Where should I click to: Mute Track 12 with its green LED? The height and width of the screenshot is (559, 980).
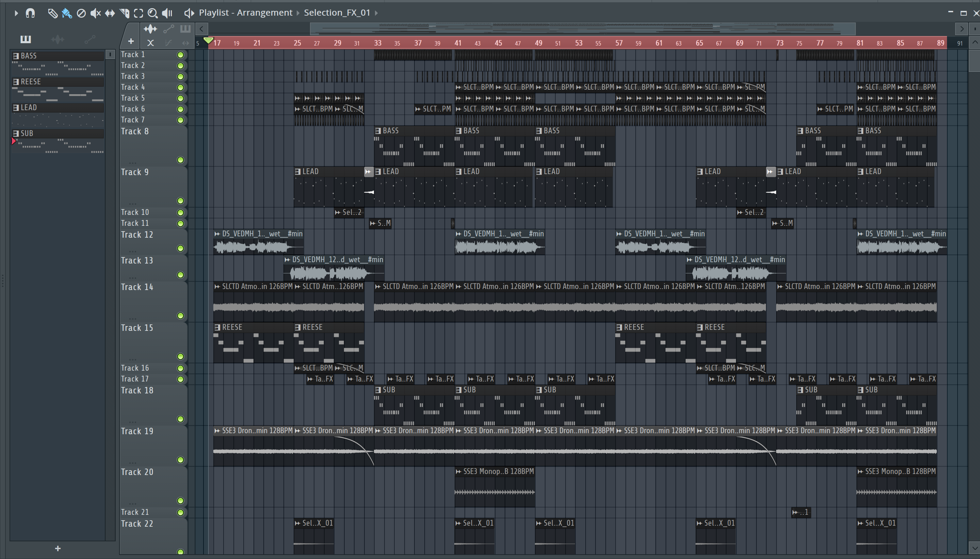[180, 249]
